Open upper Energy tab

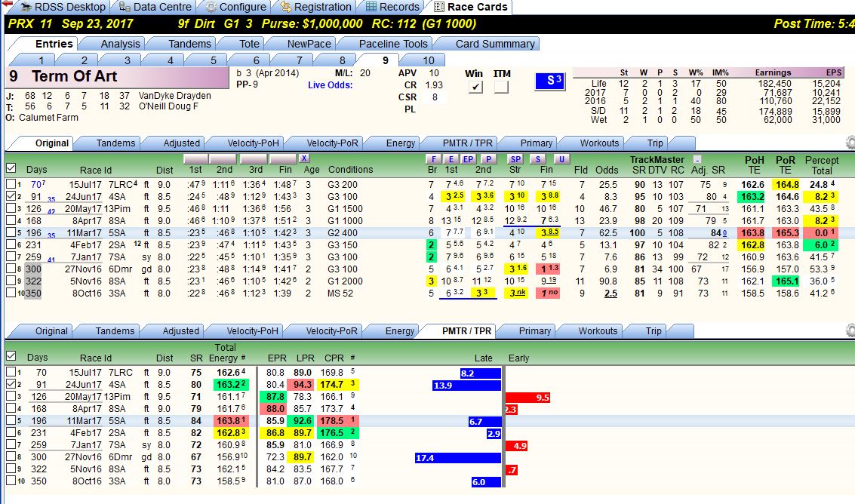400,143
